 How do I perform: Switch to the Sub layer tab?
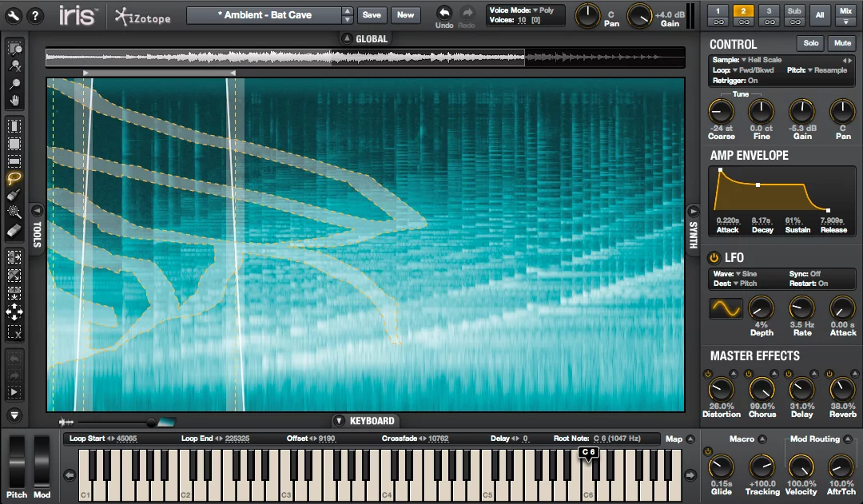point(793,10)
